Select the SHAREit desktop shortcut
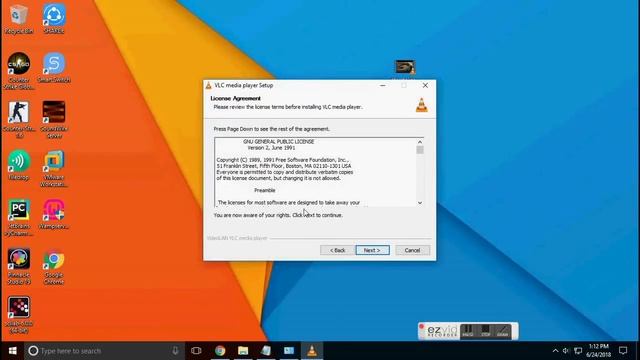The image size is (640, 360). pyautogui.click(x=54, y=19)
